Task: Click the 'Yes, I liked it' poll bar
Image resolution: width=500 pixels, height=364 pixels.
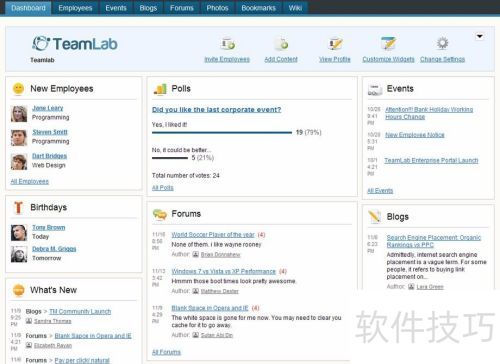Action: coord(222,133)
